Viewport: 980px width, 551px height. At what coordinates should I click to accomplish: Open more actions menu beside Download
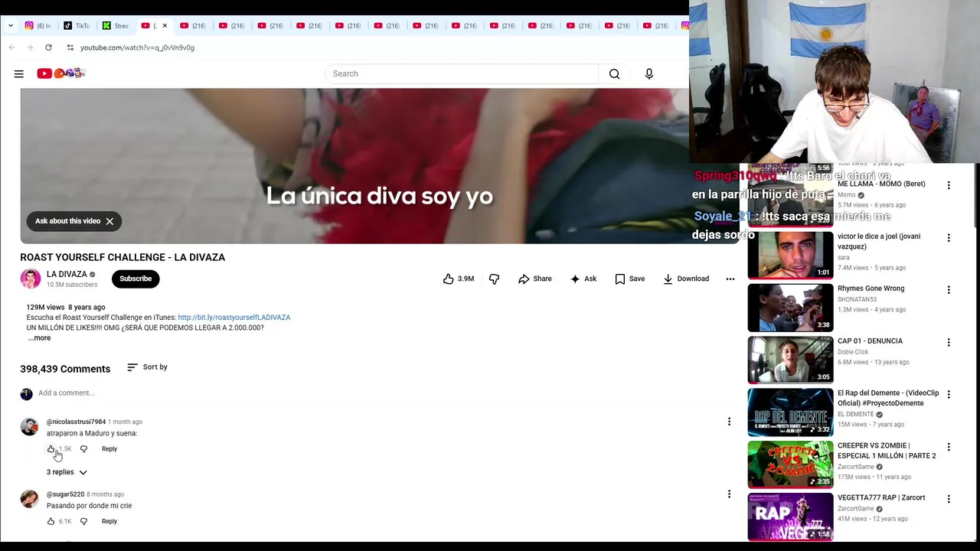[x=730, y=279]
